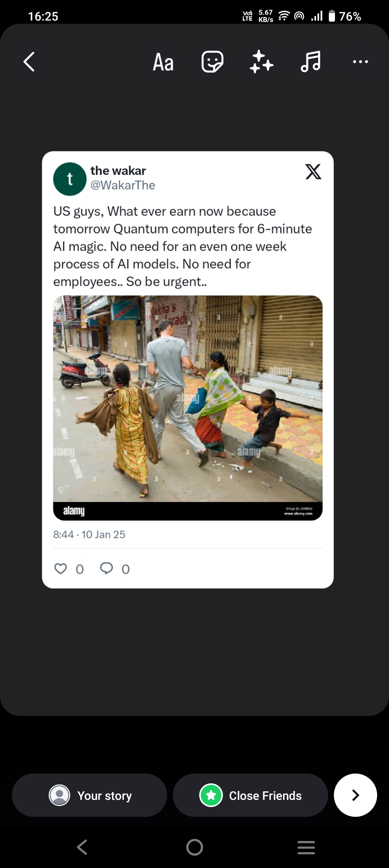Open the three-dot more options menu

click(360, 62)
